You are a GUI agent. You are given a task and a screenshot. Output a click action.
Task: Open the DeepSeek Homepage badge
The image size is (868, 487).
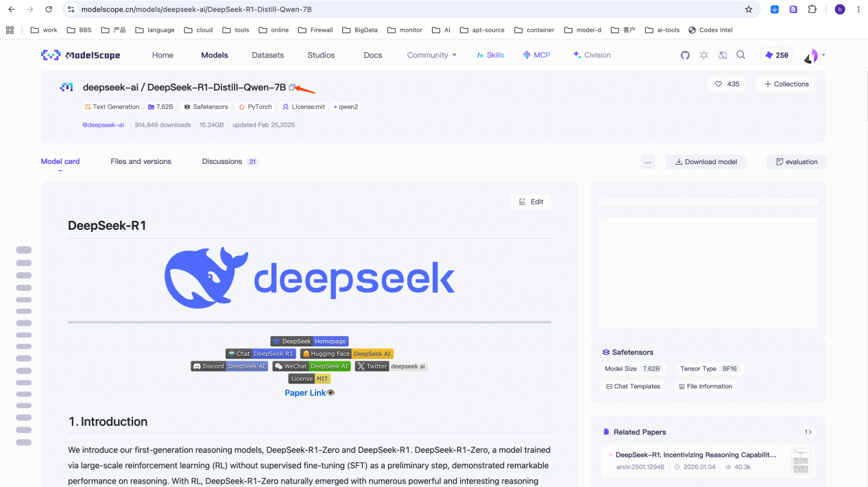(309, 341)
